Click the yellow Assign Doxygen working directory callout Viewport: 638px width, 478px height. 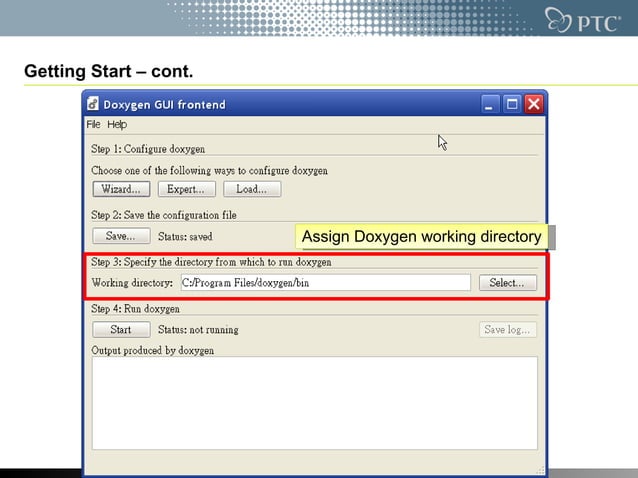click(x=422, y=236)
